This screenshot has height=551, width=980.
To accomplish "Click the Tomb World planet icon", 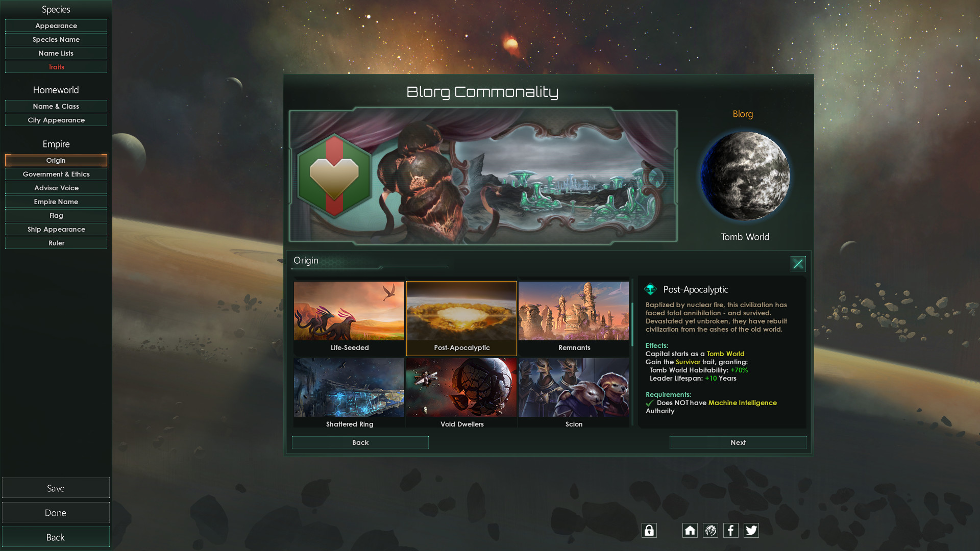I will click(743, 177).
